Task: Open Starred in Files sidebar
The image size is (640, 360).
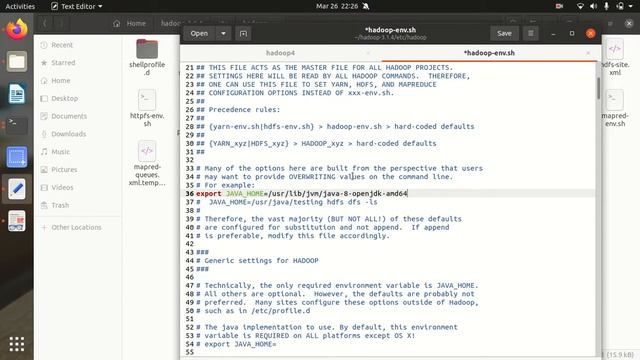Action: point(78,63)
